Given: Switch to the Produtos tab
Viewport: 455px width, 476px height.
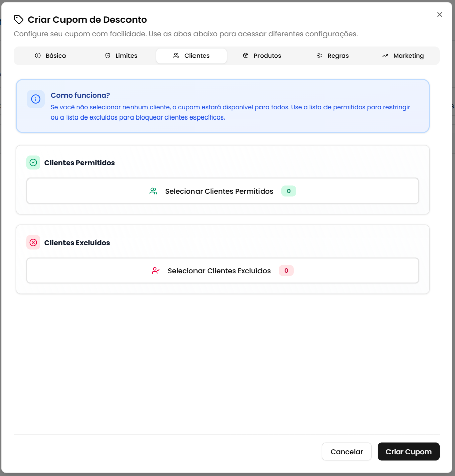Looking at the screenshot, I should pyautogui.click(x=262, y=56).
